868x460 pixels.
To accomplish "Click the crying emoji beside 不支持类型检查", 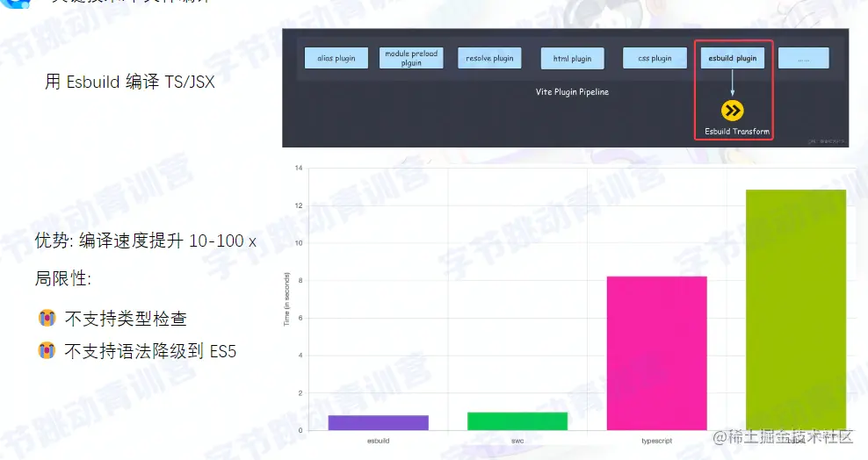I will 47,318.
